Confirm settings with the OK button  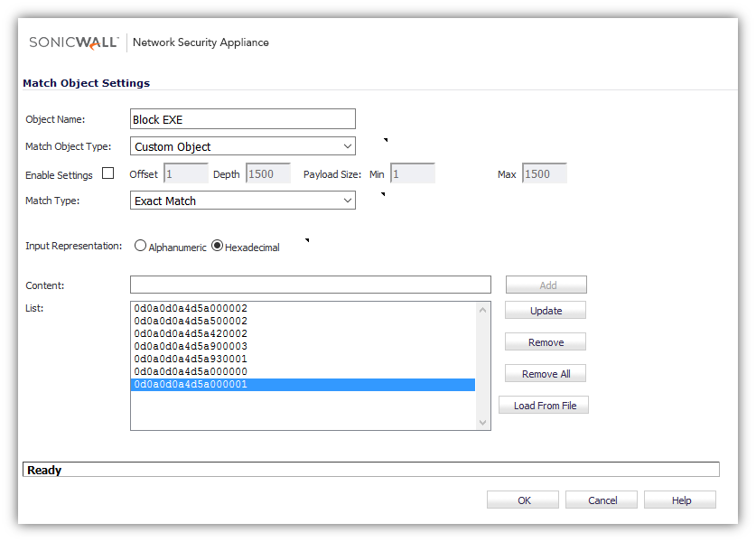pyautogui.click(x=524, y=500)
